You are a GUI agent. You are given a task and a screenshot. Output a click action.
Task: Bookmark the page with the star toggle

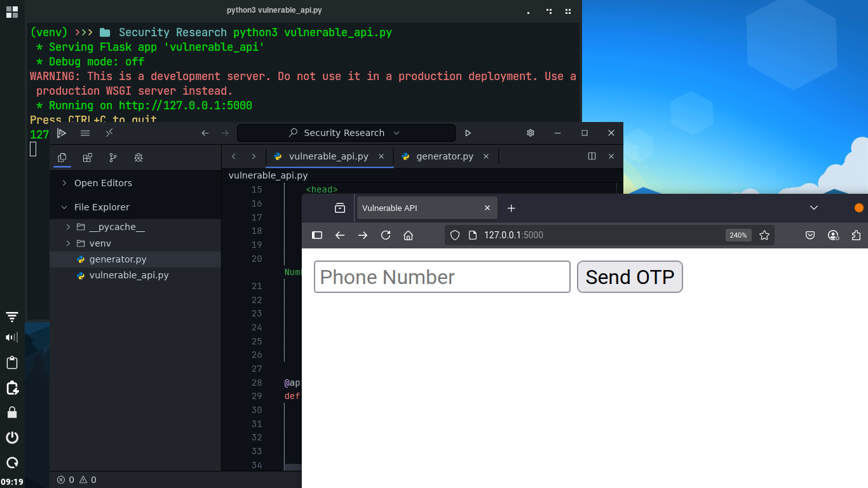764,235
